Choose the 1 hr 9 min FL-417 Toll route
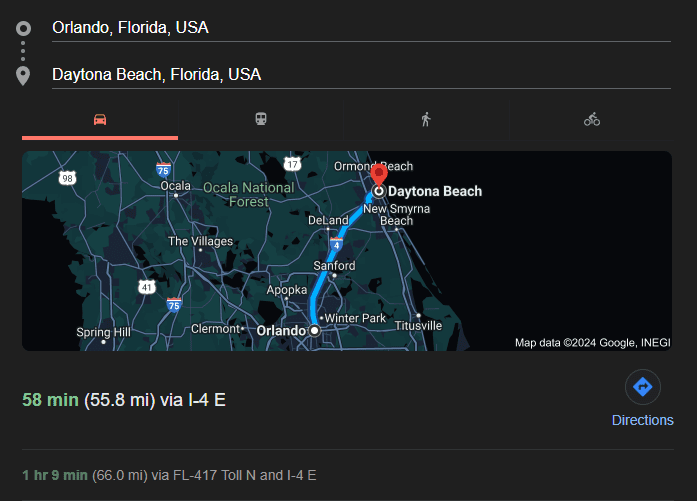 [x=170, y=475]
